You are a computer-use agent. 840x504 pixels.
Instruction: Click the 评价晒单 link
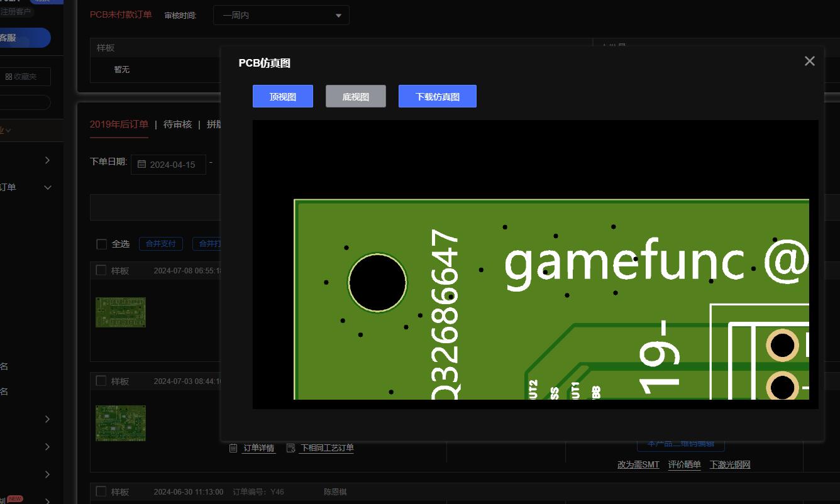coord(684,465)
